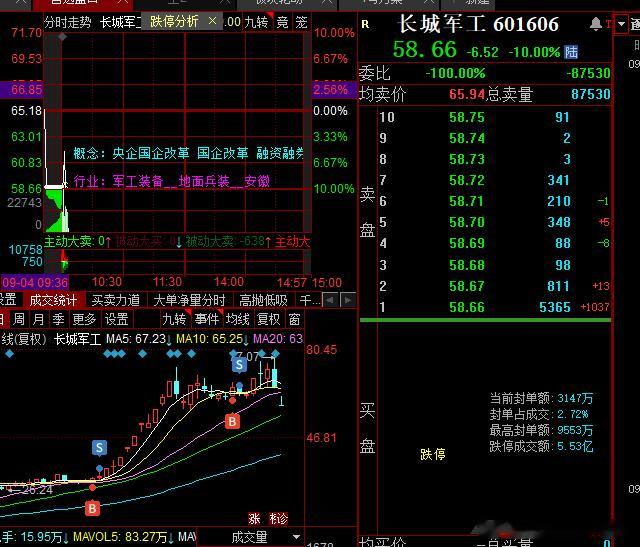Open the dropdown arrow in the title's right corner
This screenshot has height=547, width=640.
click(x=621, y=24)
